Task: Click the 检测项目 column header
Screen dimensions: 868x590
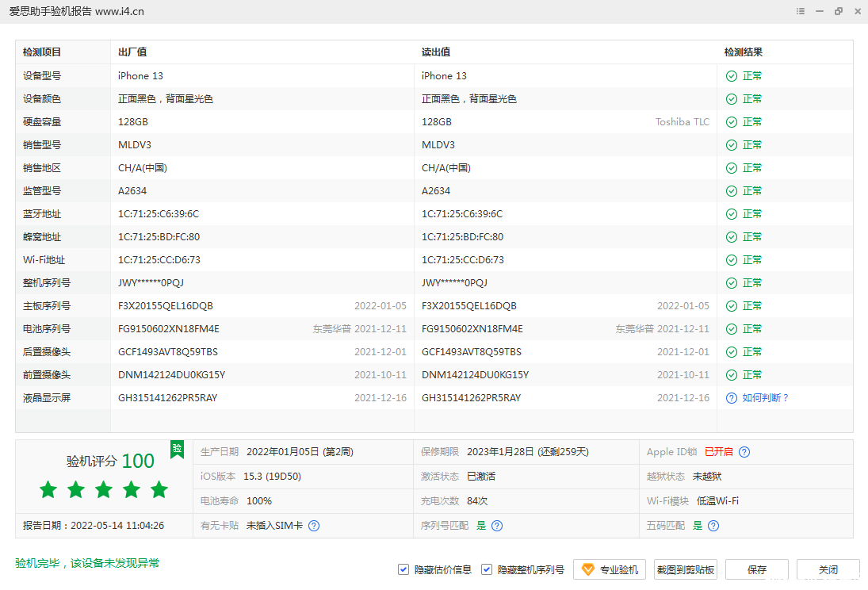Action: tap(42, 52)
